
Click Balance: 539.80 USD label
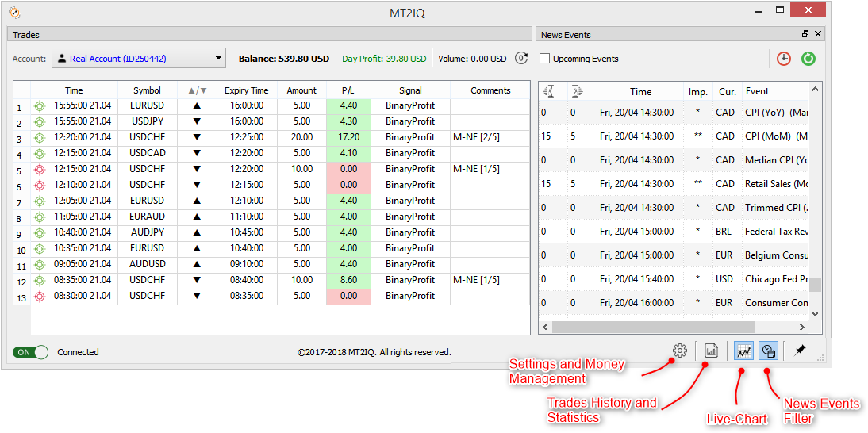click(284, 59)
